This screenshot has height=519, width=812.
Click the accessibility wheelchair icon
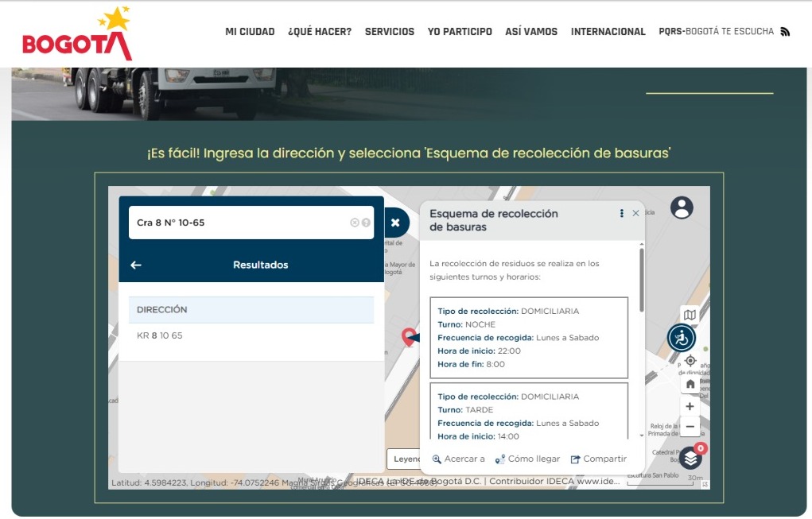coord(682,339)
